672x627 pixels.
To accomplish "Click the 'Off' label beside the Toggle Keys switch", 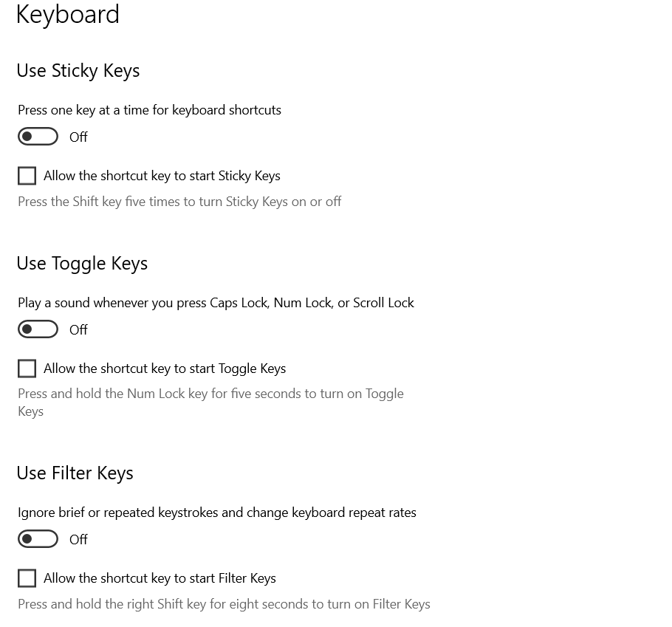I will click(78, 329).
